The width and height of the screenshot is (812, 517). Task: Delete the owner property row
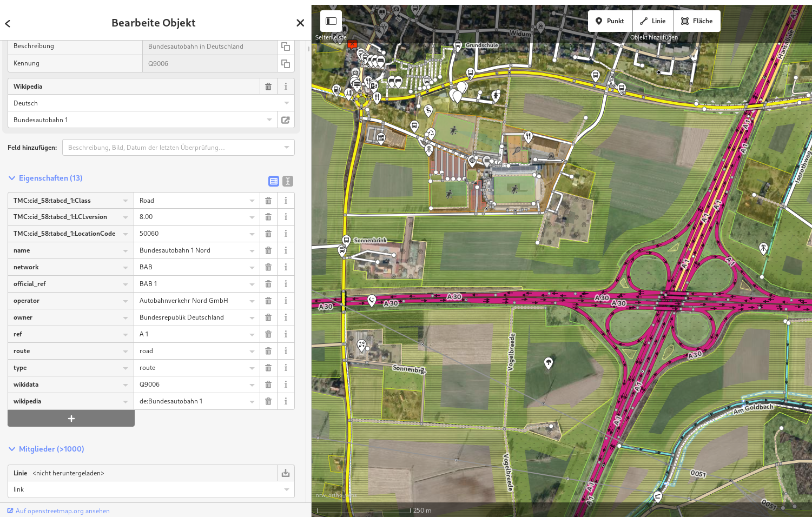tap(268, 317)
